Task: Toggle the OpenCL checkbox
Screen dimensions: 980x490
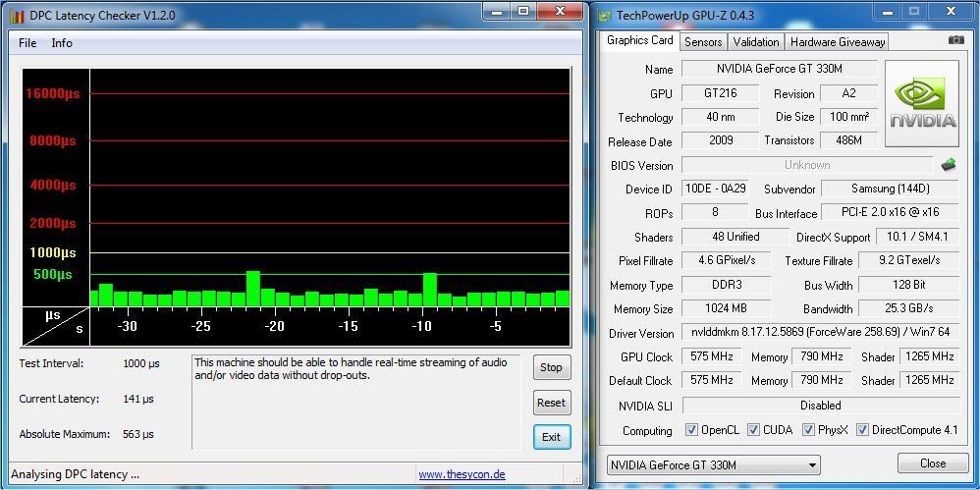Action: click(x=691, y=430)
